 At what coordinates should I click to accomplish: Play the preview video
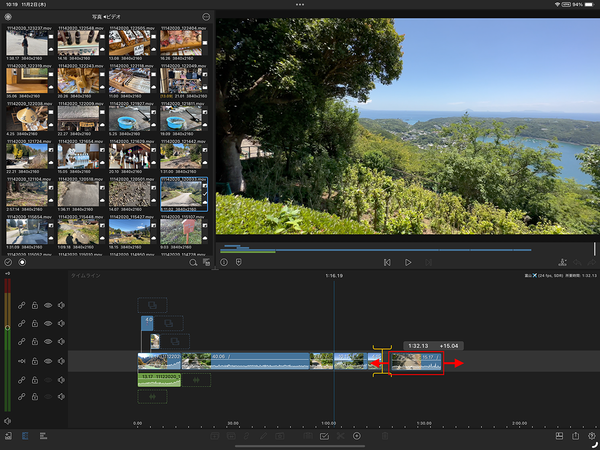[408, 262]
